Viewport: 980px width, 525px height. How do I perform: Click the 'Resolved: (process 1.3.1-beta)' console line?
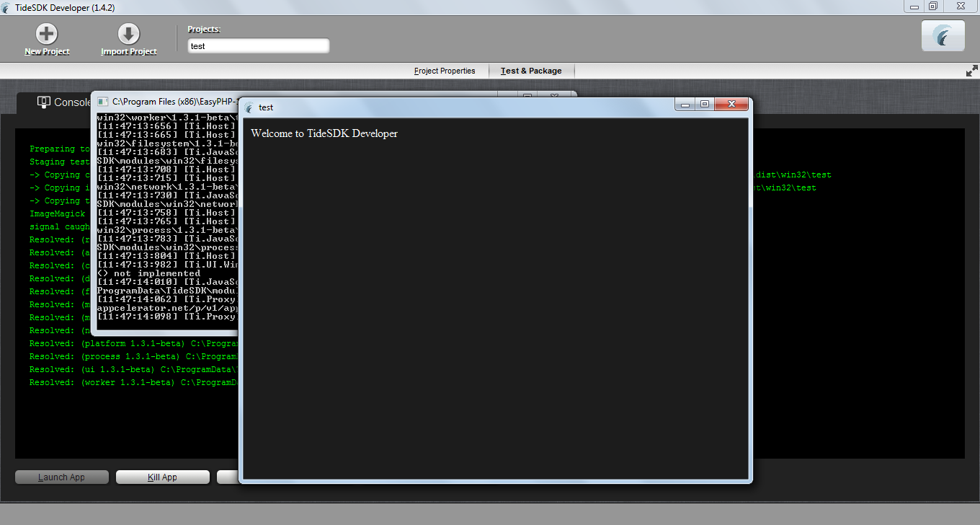[133, 356]
